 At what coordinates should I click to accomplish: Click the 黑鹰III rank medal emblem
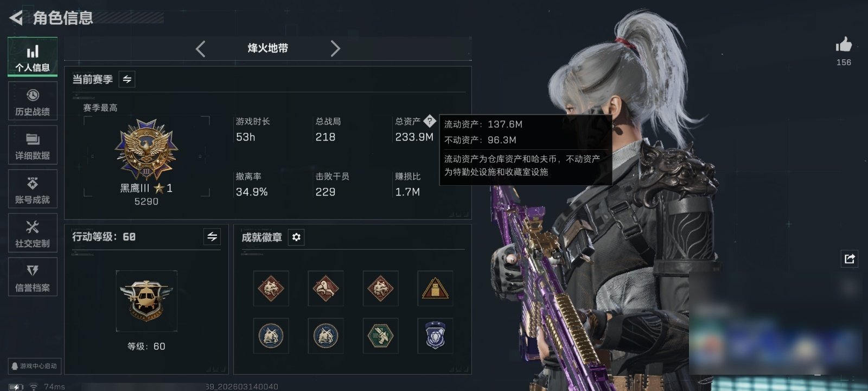[146, 150]
